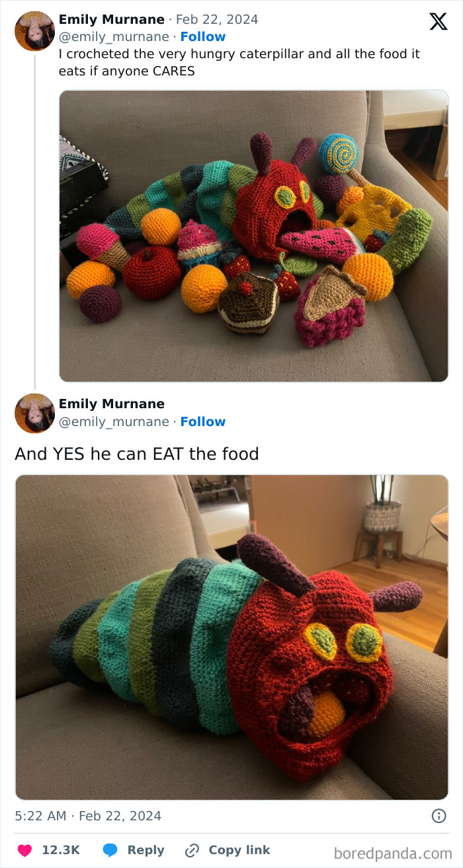Image resolution: width=463 pixels, height=868 pixels.
Task: Select the display name on the second tweet
Action: [111, 404]
